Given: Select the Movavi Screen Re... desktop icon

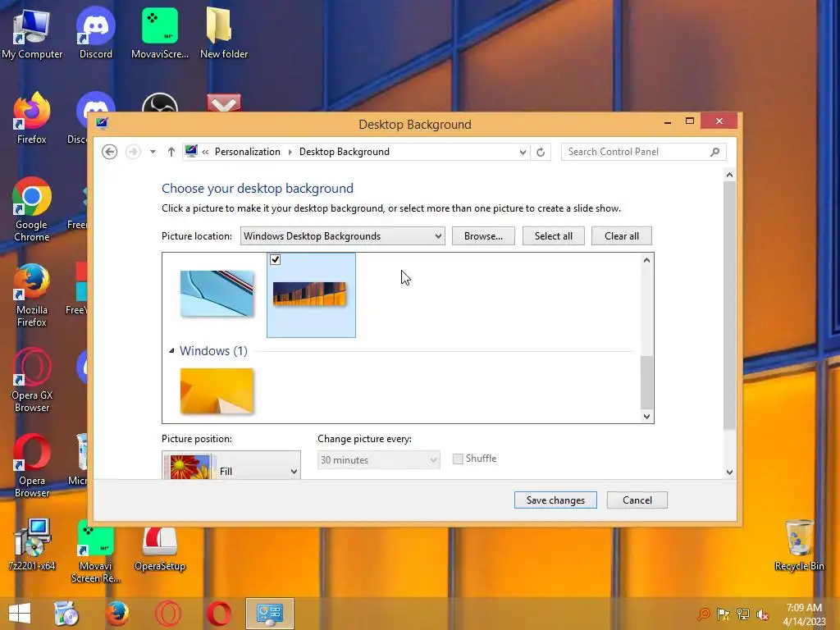Looking at the screenshot, I should 96,551.
